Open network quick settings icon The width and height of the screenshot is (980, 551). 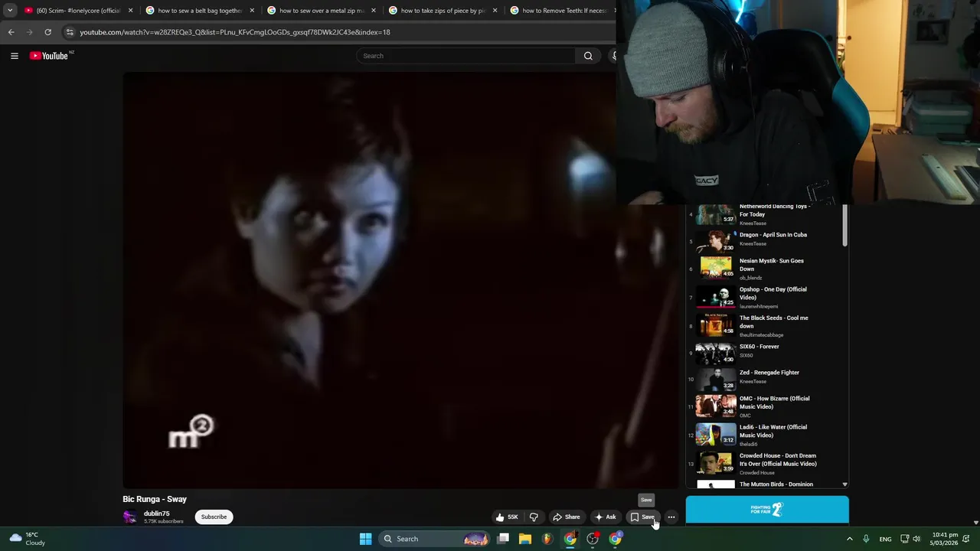(904, 539)
